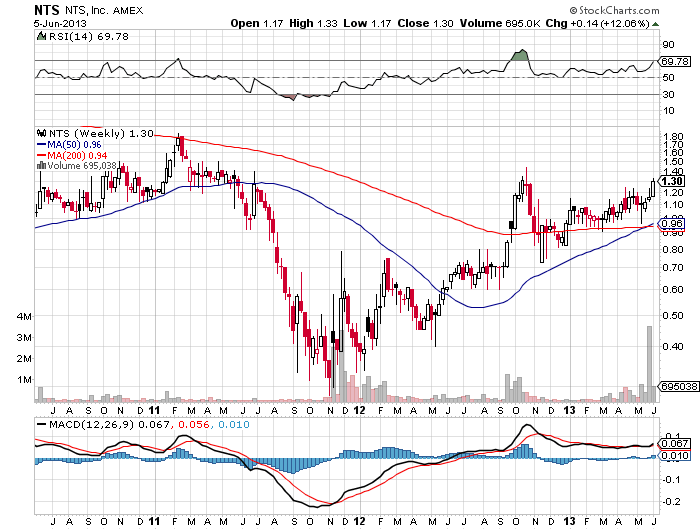Click the blue MA(50) 0.96 legend
The width and height of the screenshot is (700, 530).
[x=69, y=145]
